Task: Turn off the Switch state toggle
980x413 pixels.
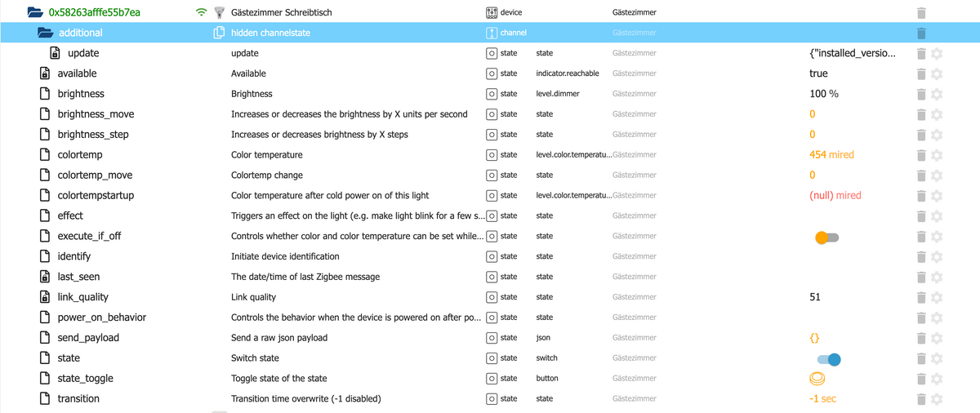Action: point(828,359)
